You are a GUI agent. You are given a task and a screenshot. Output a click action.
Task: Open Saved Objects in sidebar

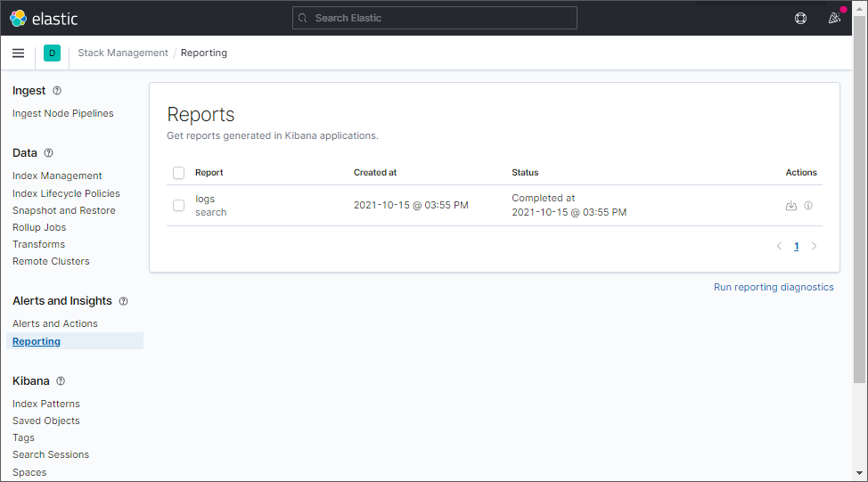coord(46,421)
